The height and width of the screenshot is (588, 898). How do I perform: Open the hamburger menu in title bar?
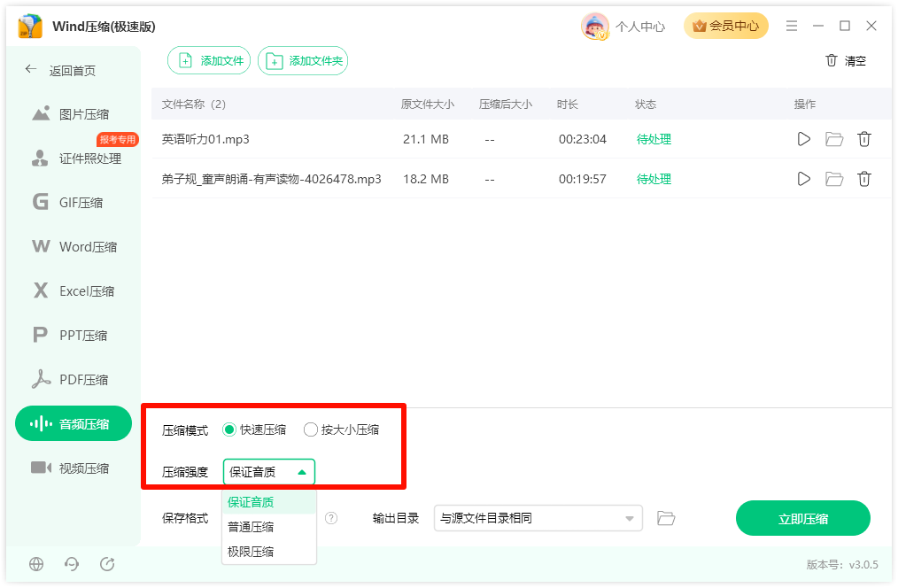click(x=792, y=26)
